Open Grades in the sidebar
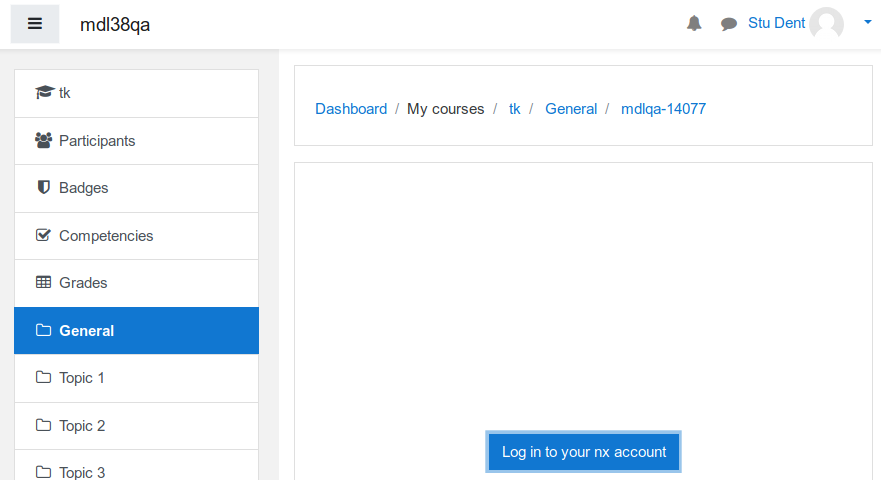 [137, 283]
